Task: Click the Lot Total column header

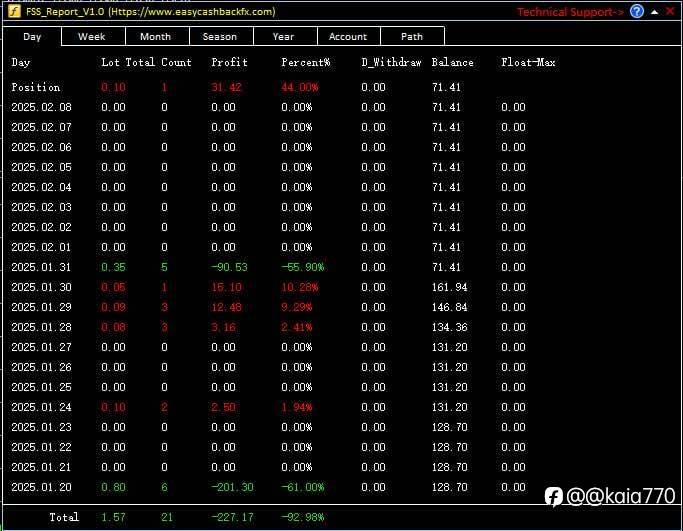Action: (x=128, y=62)
